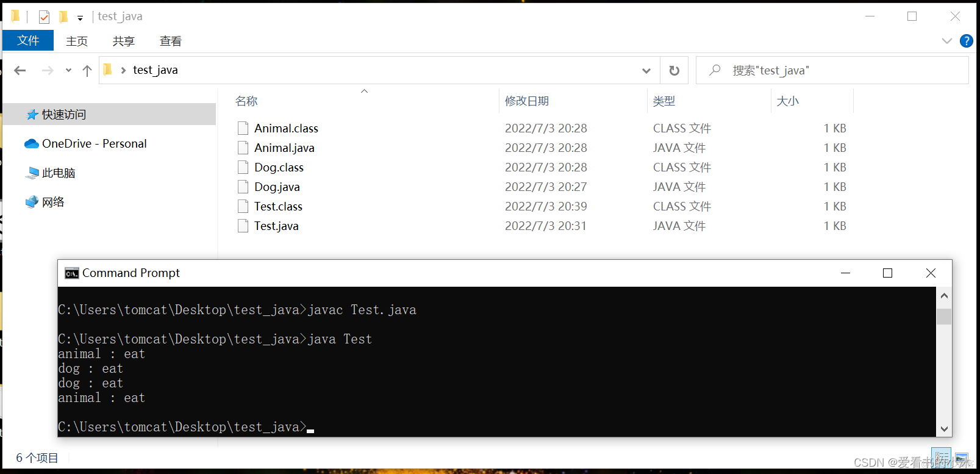Click Command Prompt scrollbar up arrow
Viewport: 980px width, 474px height.
pos(944,295)
